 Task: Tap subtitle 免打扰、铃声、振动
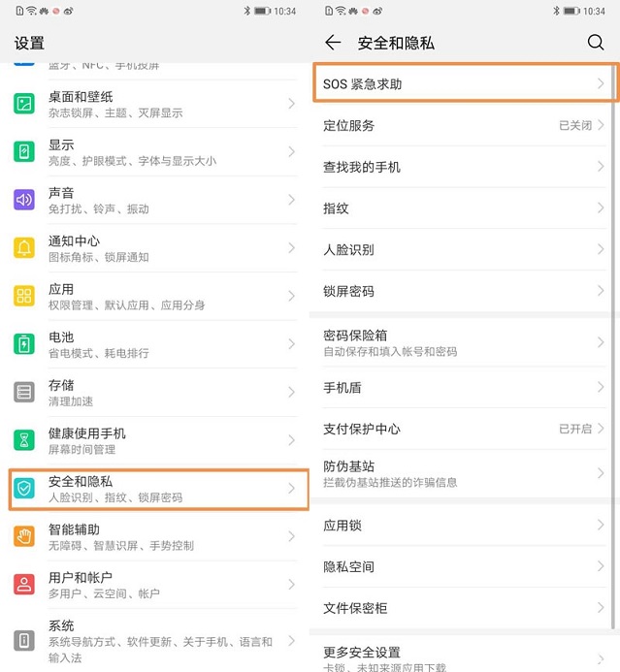99,208
